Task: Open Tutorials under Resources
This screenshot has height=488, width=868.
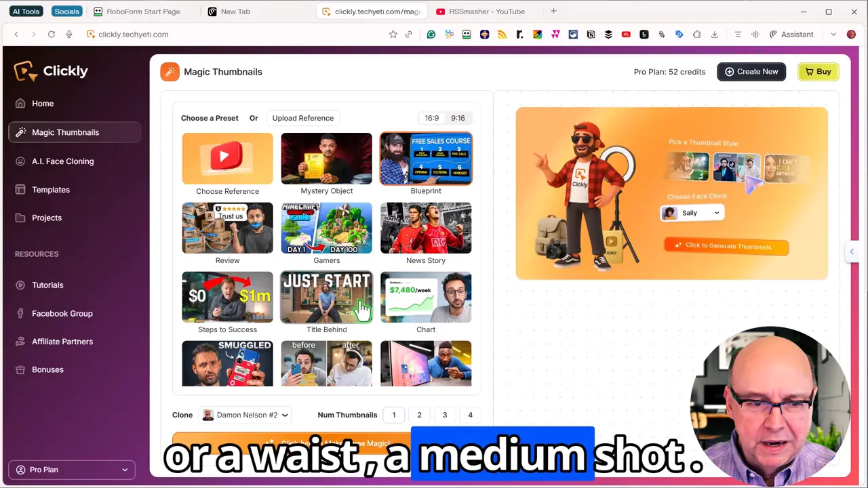Action: (47, 285)
